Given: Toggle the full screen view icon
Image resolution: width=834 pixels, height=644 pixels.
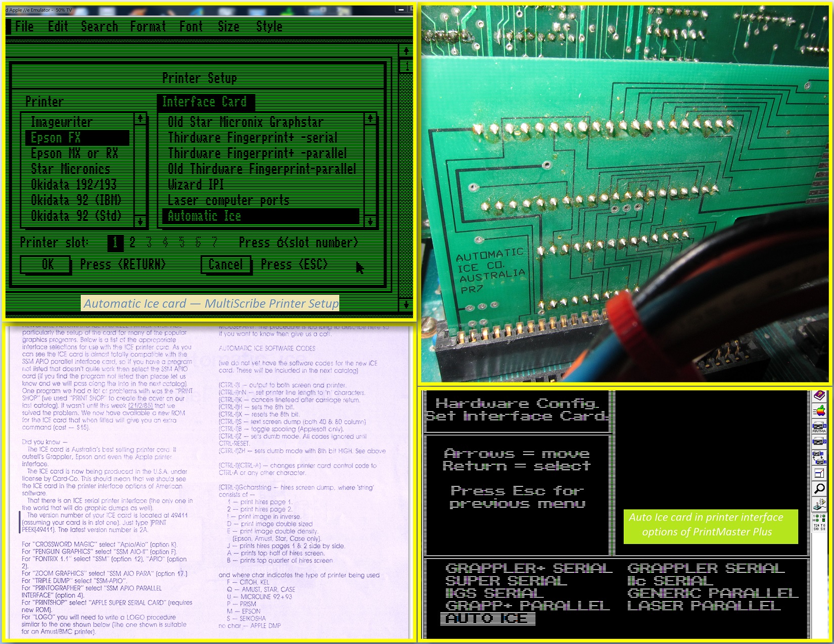Looking at the screenshot, I should tap(819, 473).
